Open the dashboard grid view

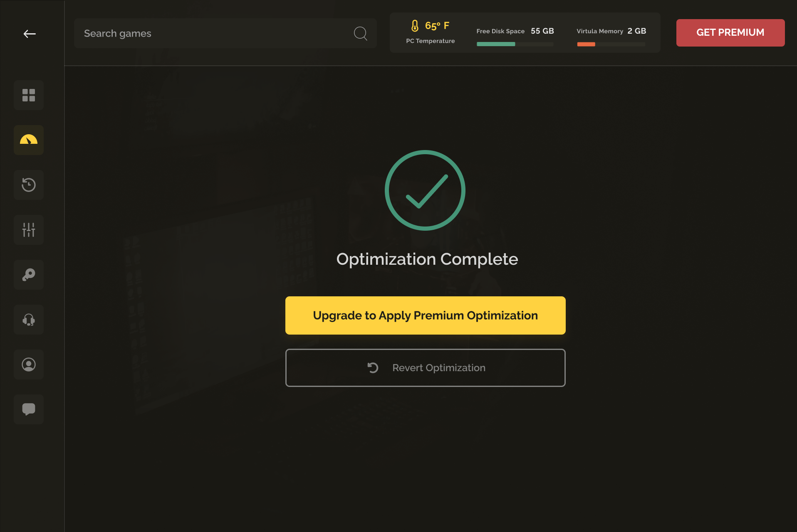(28, 95)
